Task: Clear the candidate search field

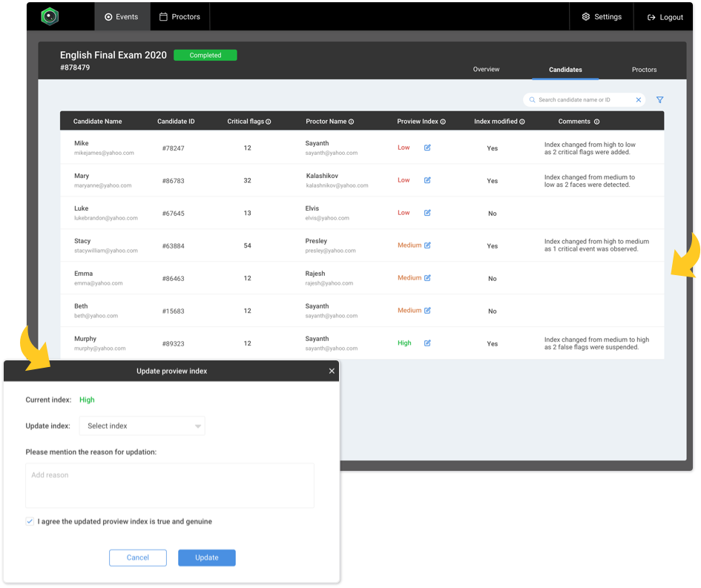Action: click(638, 99)
